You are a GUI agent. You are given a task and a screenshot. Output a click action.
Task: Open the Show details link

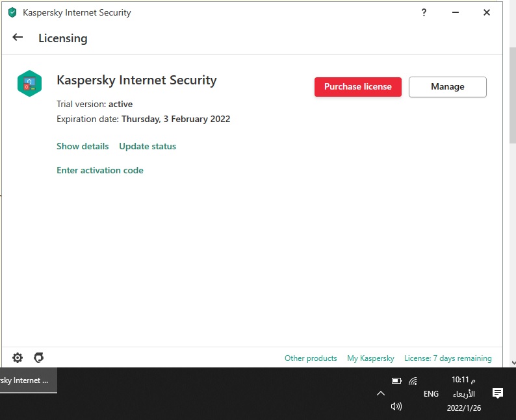click(83, 146)
